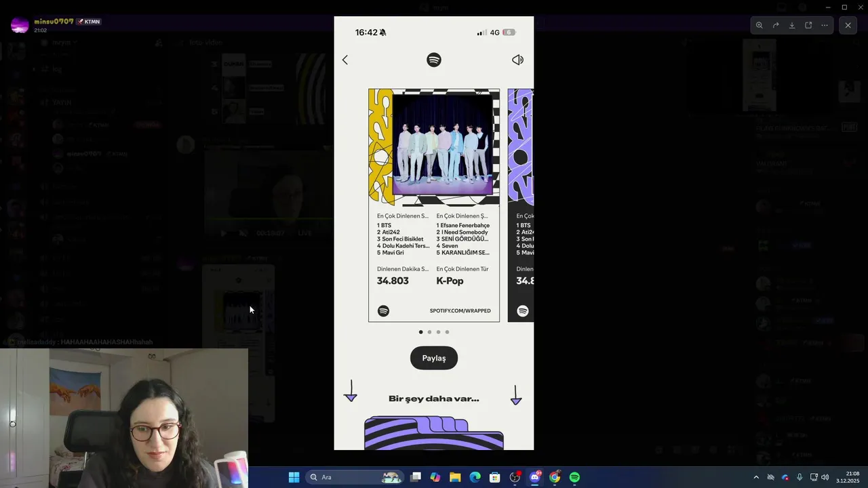Image resolution: width=868 pixels, height=488 pixels.
Task: Click '1 Efsane Fenerbahçe' in top songs
Action: [x=463, y=226]
